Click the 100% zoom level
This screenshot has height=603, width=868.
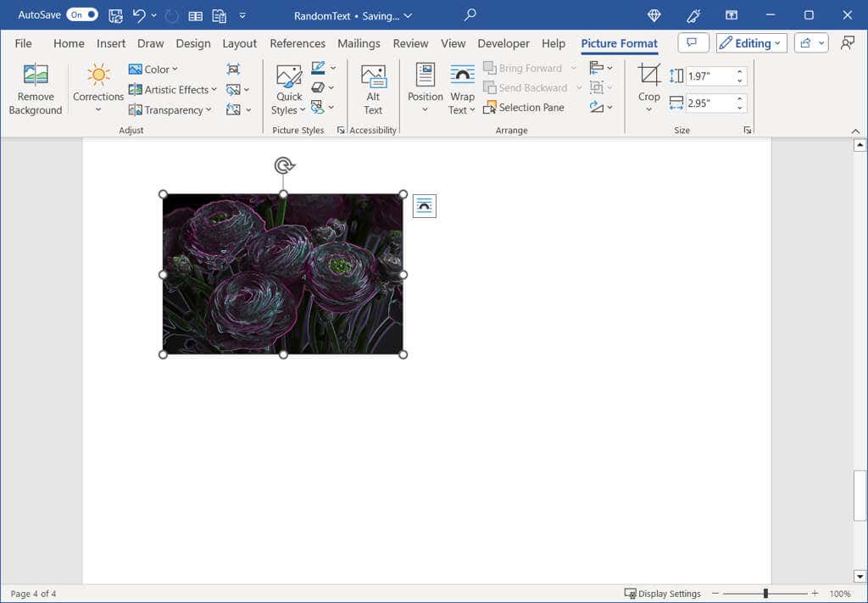click(x=840, y=594)
